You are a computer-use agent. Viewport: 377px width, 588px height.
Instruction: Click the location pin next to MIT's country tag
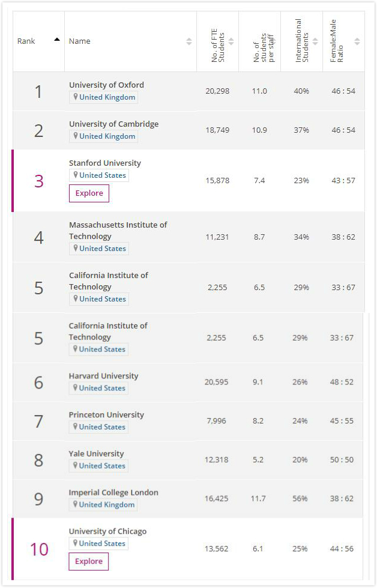(76, 248)
